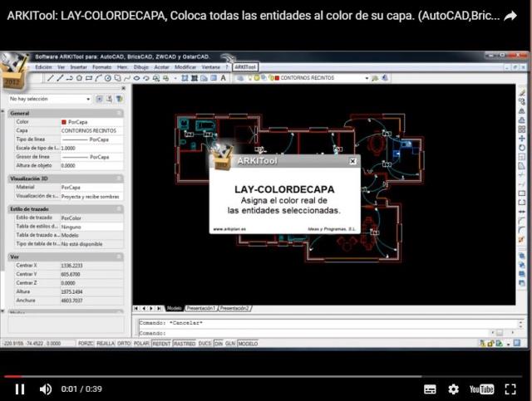Switch to the Presentación2 tab
The image size is (532, 401).
234,309
